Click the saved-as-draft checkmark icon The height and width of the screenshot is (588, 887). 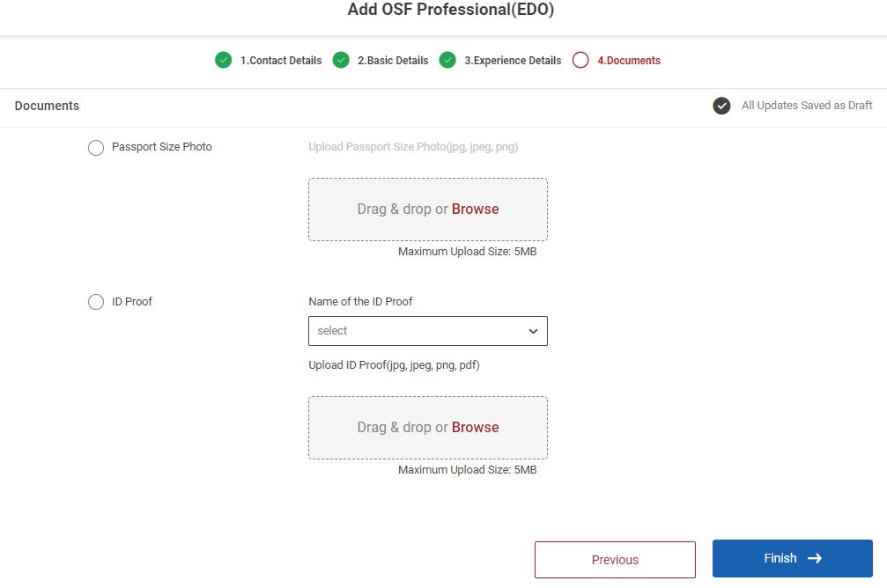click(721, 106)
